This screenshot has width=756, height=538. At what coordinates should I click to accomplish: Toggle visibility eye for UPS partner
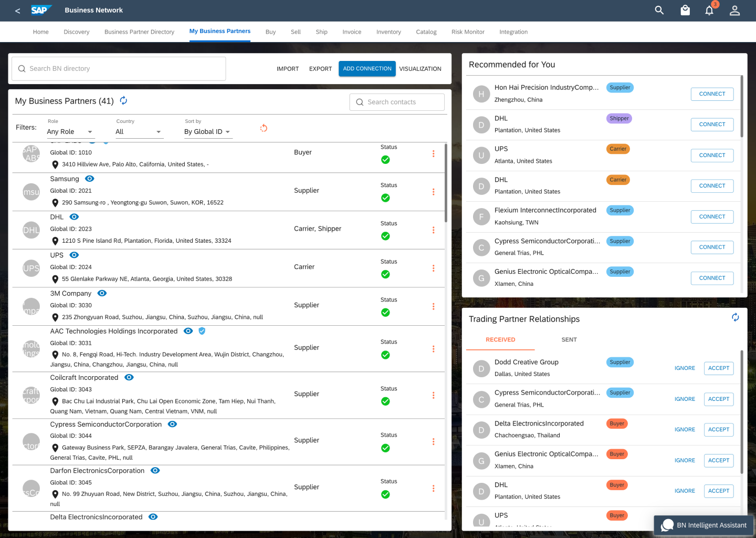point(74,255)
